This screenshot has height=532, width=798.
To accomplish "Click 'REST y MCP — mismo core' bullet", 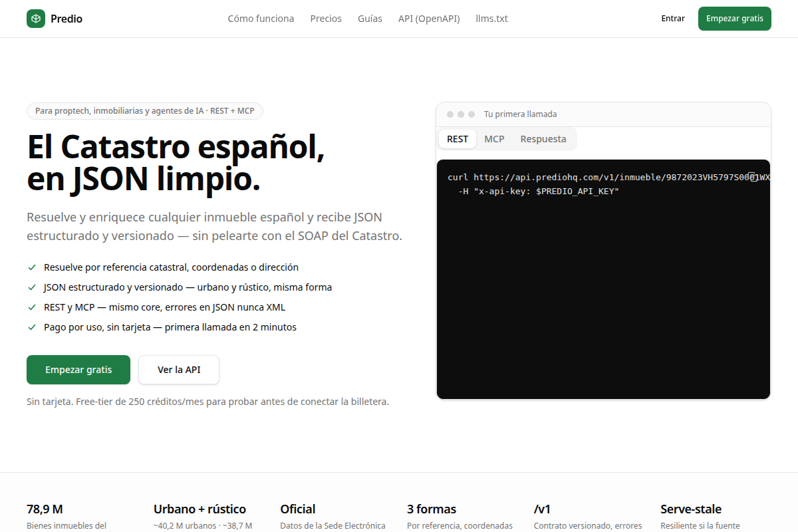I will pyautogui.click(x=164, y=307).
